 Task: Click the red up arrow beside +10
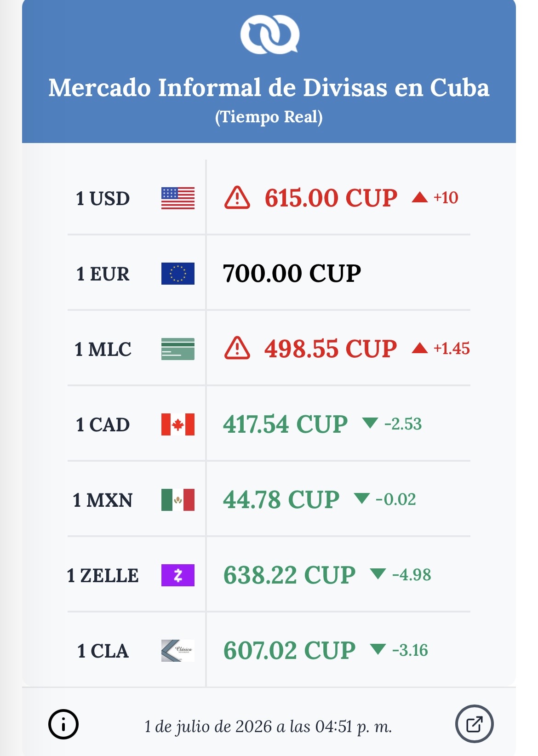(x=420, y=197)
